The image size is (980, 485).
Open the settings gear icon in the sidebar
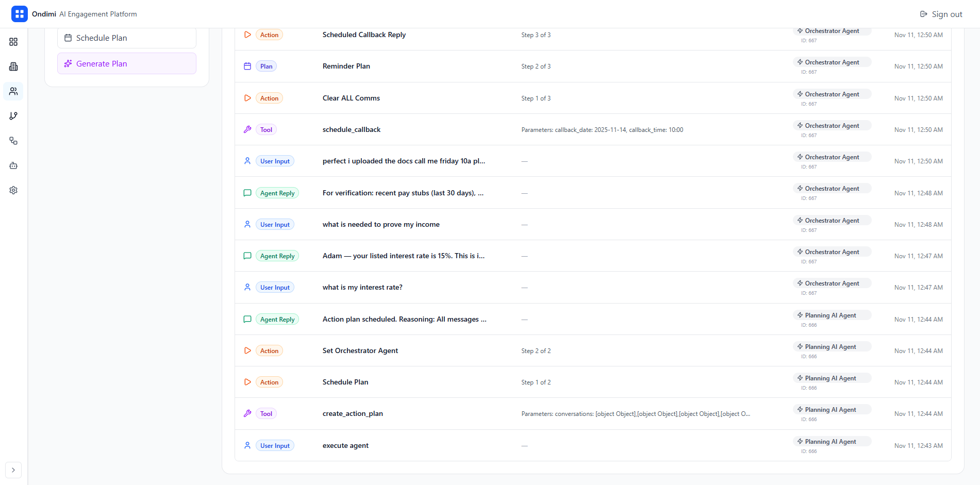click(13, 190)
